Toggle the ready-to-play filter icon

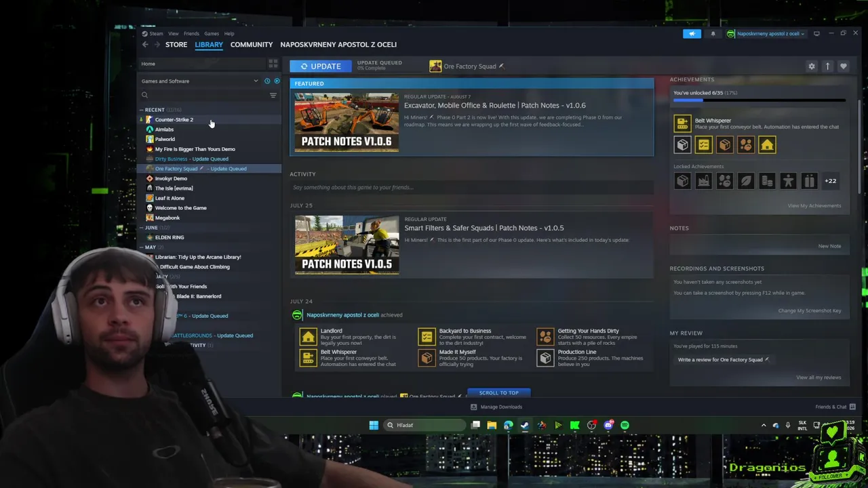277,81
